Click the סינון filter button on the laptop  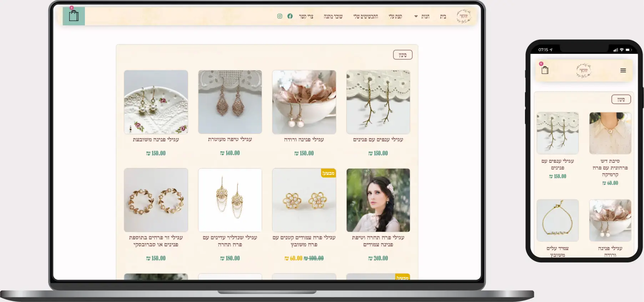(403, 55)
